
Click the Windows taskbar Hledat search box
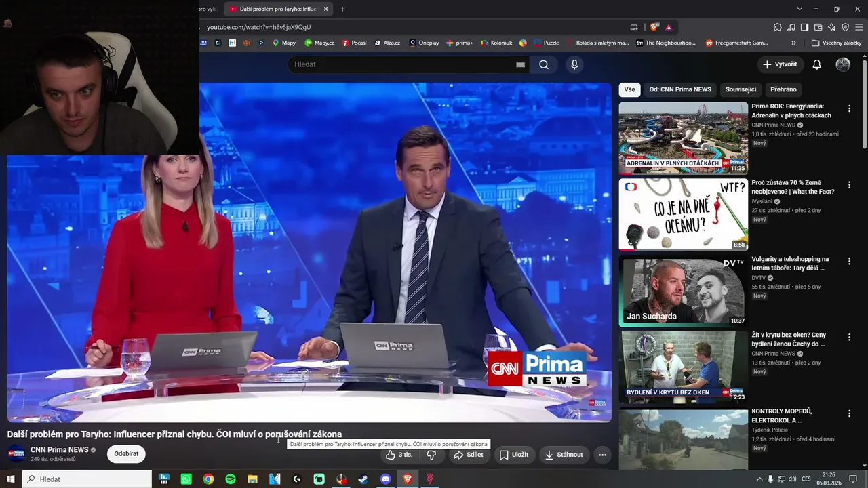coord(87,479)
